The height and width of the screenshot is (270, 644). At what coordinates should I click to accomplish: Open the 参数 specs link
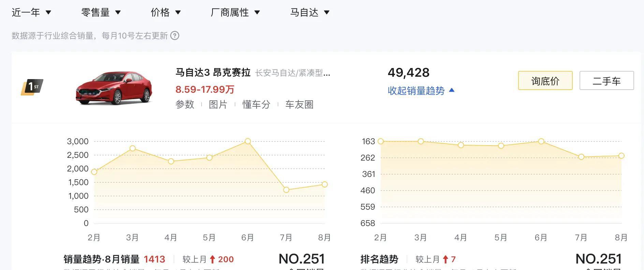pos(185,104)
